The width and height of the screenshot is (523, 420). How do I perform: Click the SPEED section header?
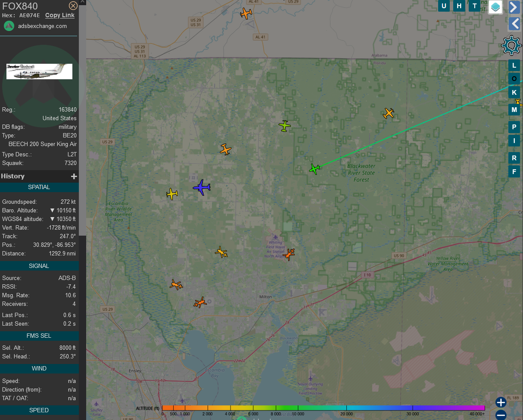pos(39,410)
